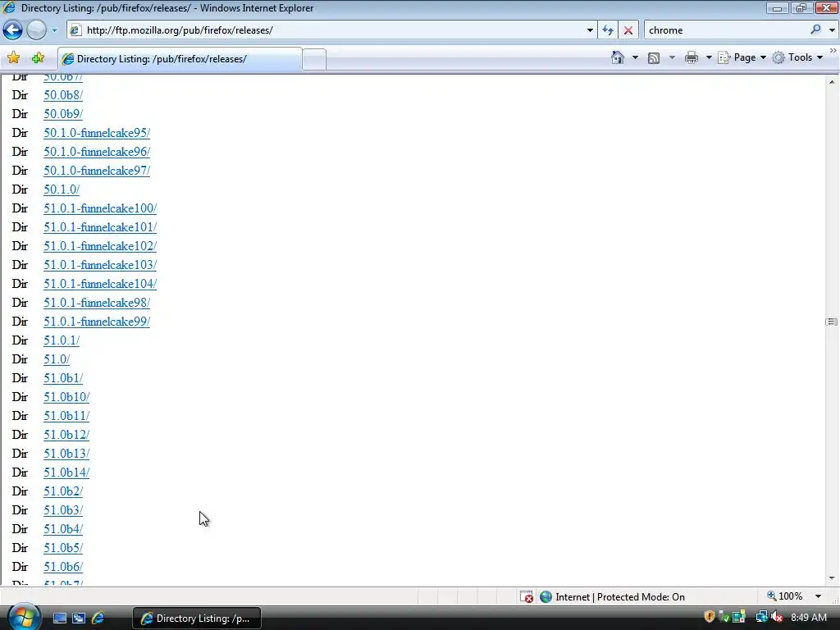Screen dimensions: 840x630
Task: Open the 51.0.1-funnelcake103/ link
Action: pos(100,265)
